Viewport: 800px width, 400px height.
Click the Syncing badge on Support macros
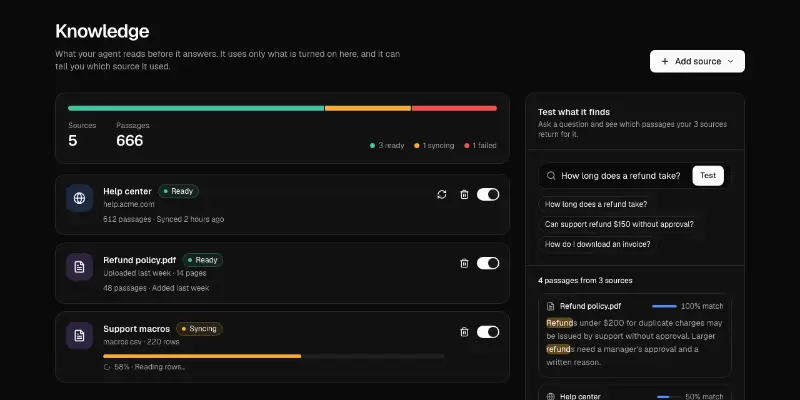point(199,329)
